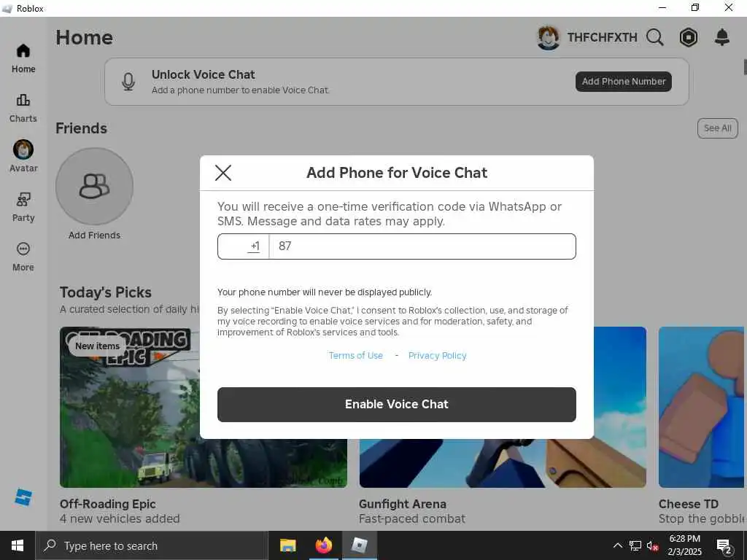Open Firefox from the taskbar

(323, 545)
